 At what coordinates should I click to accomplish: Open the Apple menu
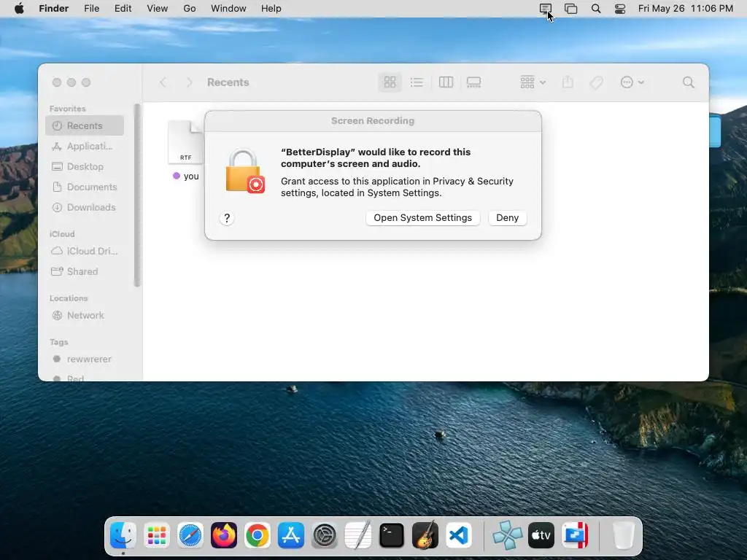[x=19, y=9]
